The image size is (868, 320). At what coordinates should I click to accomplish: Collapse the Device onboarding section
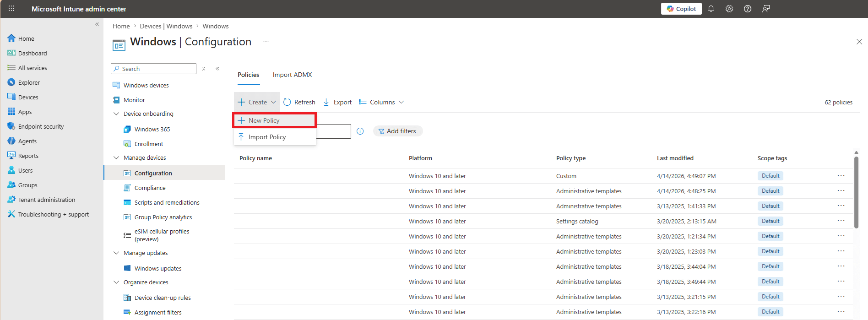[x=116, y=114]
